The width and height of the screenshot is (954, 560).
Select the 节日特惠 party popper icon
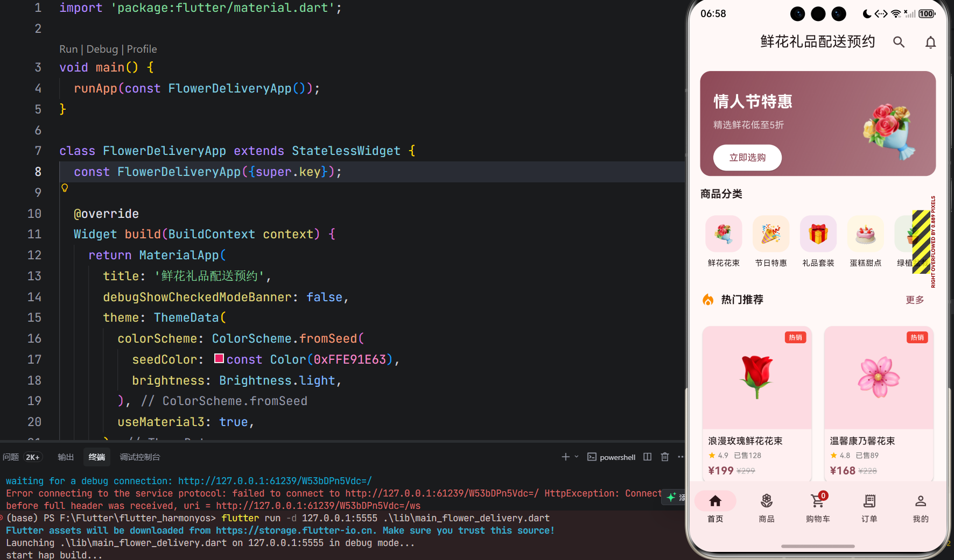770,233
